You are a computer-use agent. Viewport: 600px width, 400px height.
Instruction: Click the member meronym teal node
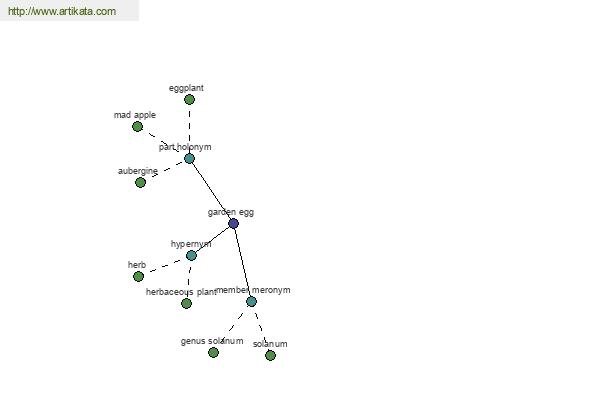251,301
